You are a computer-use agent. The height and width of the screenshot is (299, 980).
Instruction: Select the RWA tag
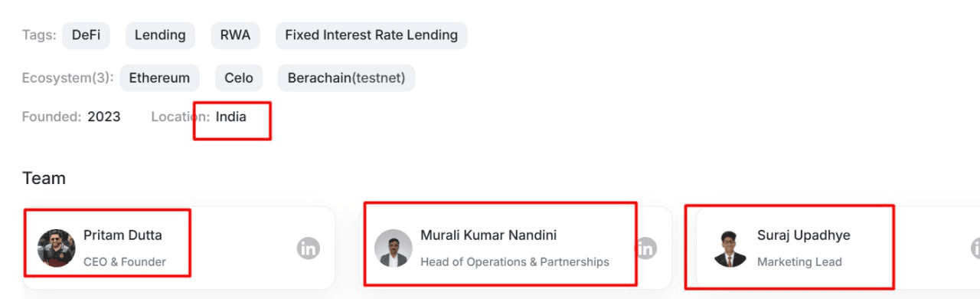click(235, 35)
